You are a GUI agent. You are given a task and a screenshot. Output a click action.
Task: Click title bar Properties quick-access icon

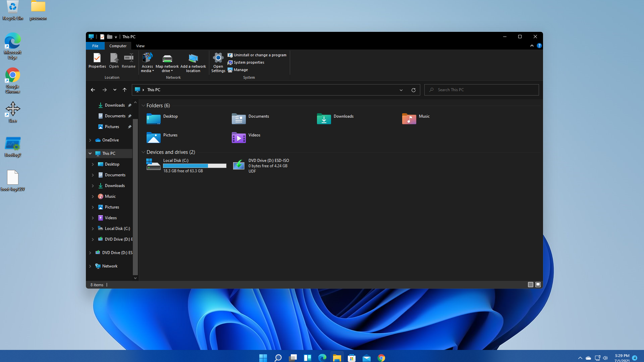tap(102, 37)
